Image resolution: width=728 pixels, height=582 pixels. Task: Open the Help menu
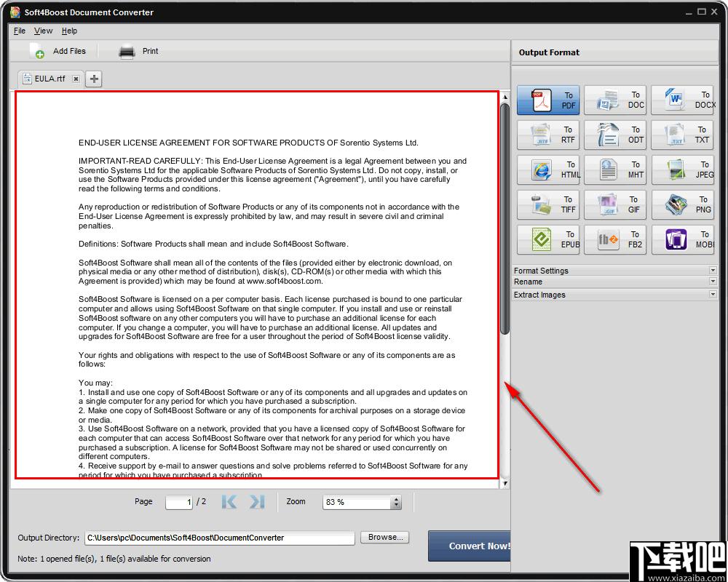pyautogui.click(x=69, y=31)
